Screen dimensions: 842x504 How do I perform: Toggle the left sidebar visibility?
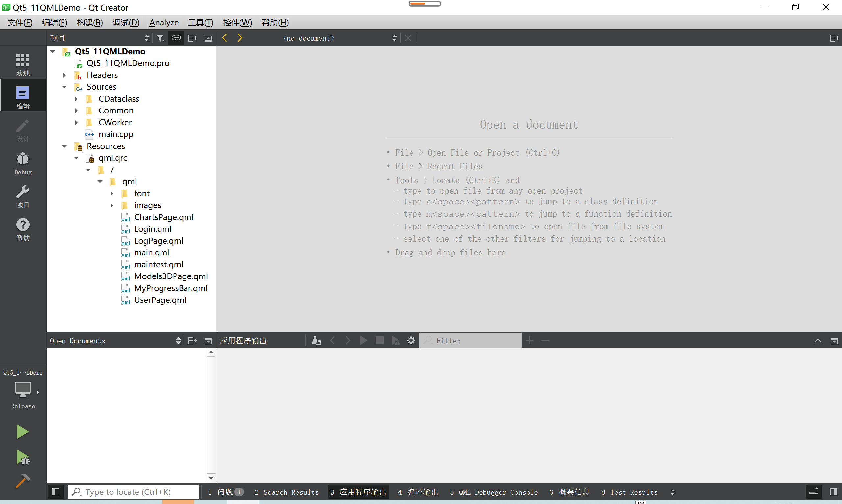point(56,492)
